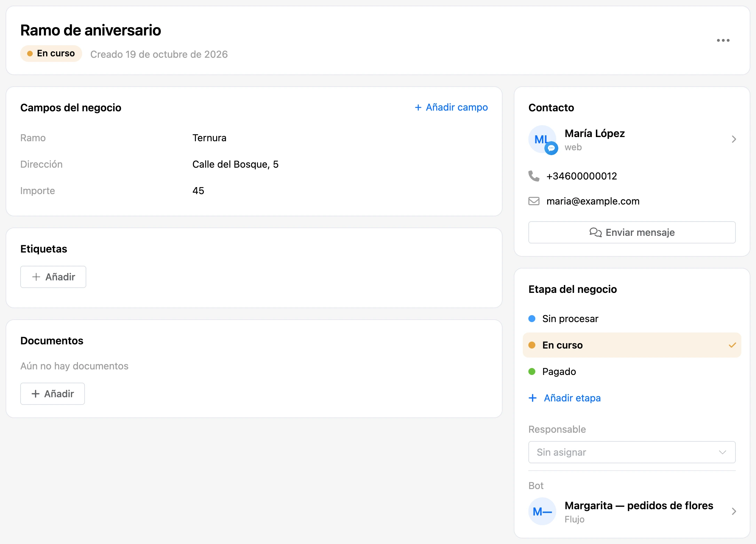Screen dimensions: 756x544
Task: Click Margarita — pedidos de flores name
Action: (639, 505)
